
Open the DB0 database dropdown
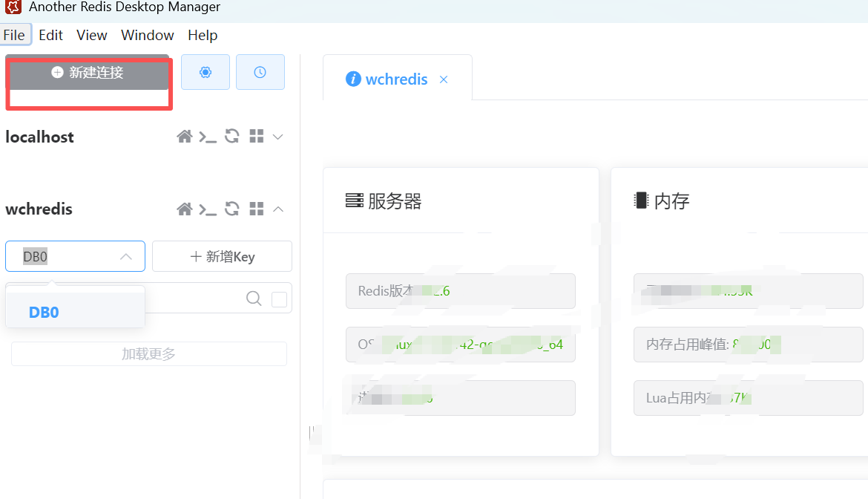click(75, 256)
